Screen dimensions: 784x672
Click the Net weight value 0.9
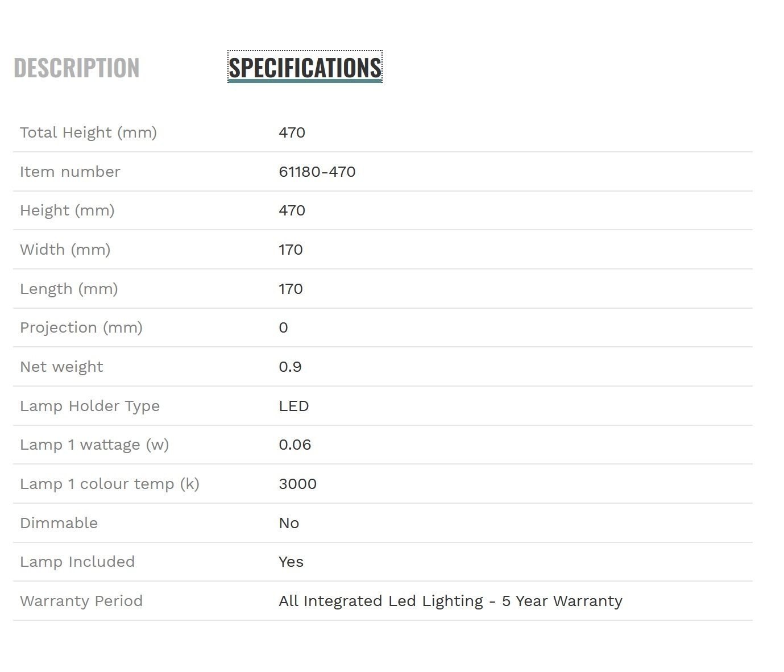click(290, 367)
